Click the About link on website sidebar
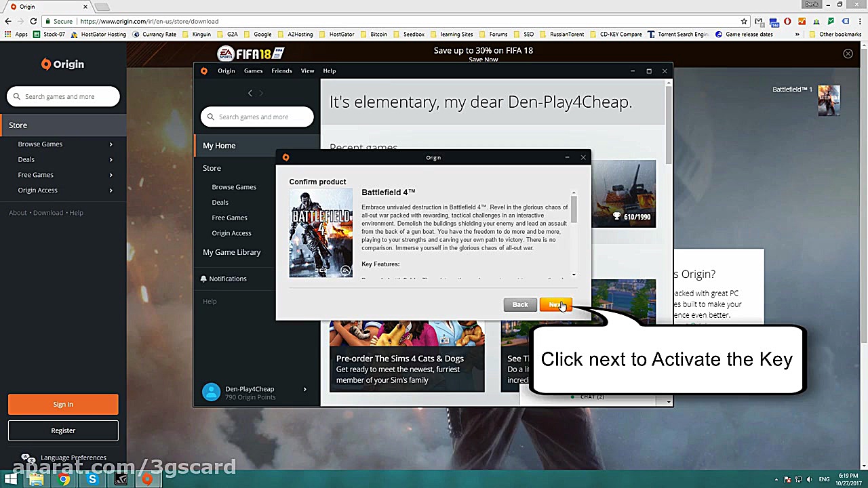The width and height of the screenshot is (868, 488). (x=18, y=213)
